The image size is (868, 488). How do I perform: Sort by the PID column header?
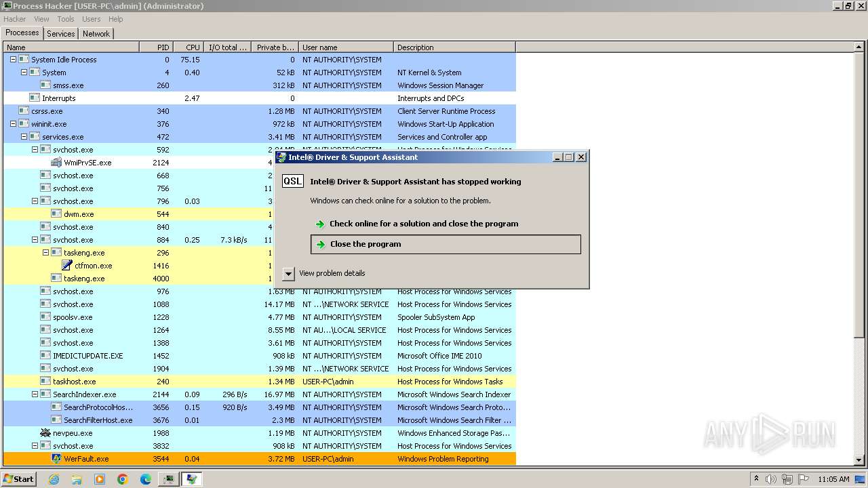(157, 47)
